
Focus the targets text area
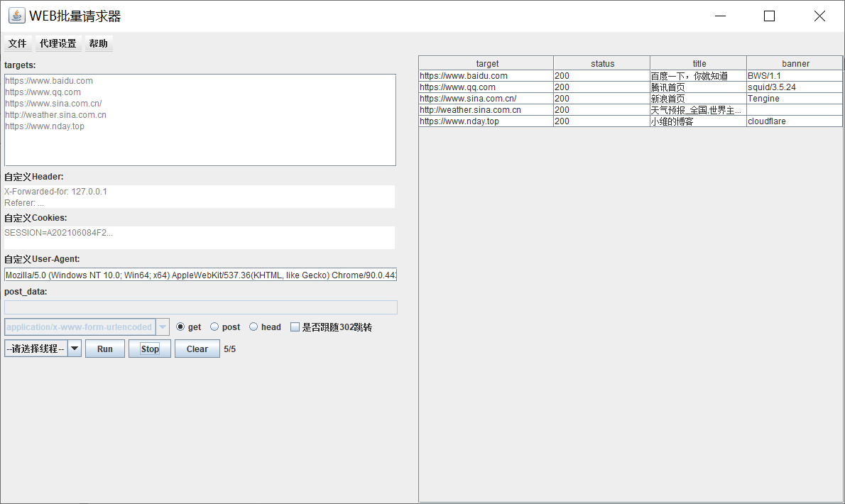[200, 120]
